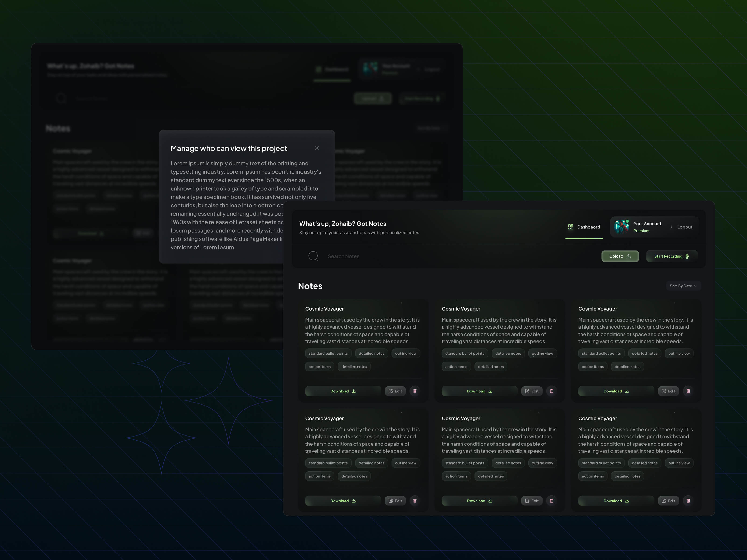Click the magnifier icon in the search bar
Screen dimensions: 747x560
(x=313, y=256)
